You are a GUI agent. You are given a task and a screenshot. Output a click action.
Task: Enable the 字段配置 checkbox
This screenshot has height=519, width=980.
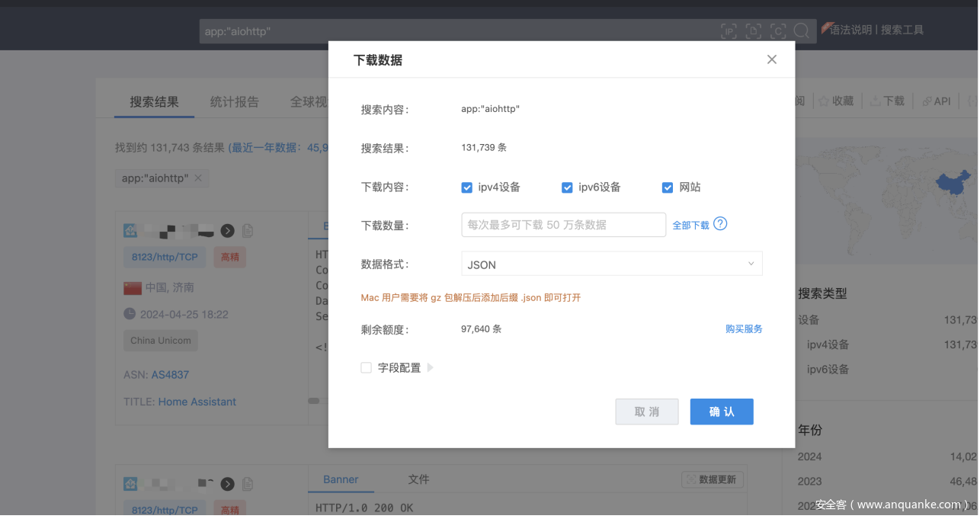pos(367,368)
